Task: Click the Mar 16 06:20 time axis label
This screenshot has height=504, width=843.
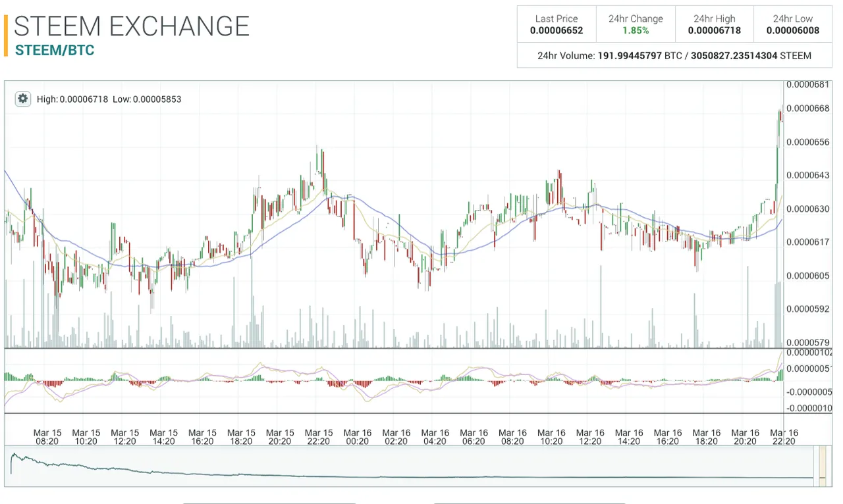Action: click(474, 438)
